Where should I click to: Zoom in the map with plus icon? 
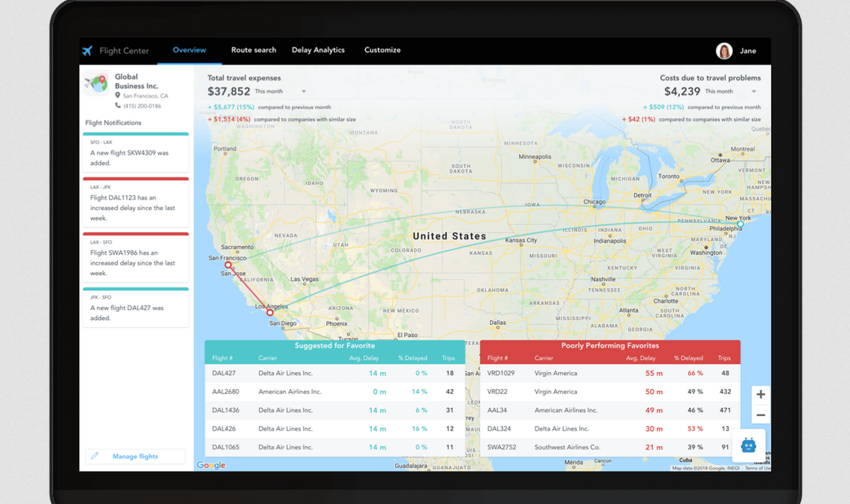pos(760,395)
